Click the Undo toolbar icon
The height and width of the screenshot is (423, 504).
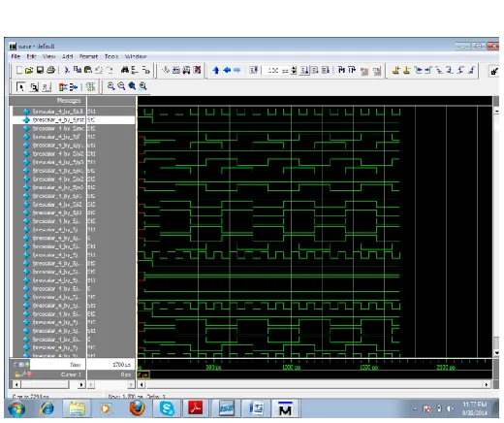[99, 70]
